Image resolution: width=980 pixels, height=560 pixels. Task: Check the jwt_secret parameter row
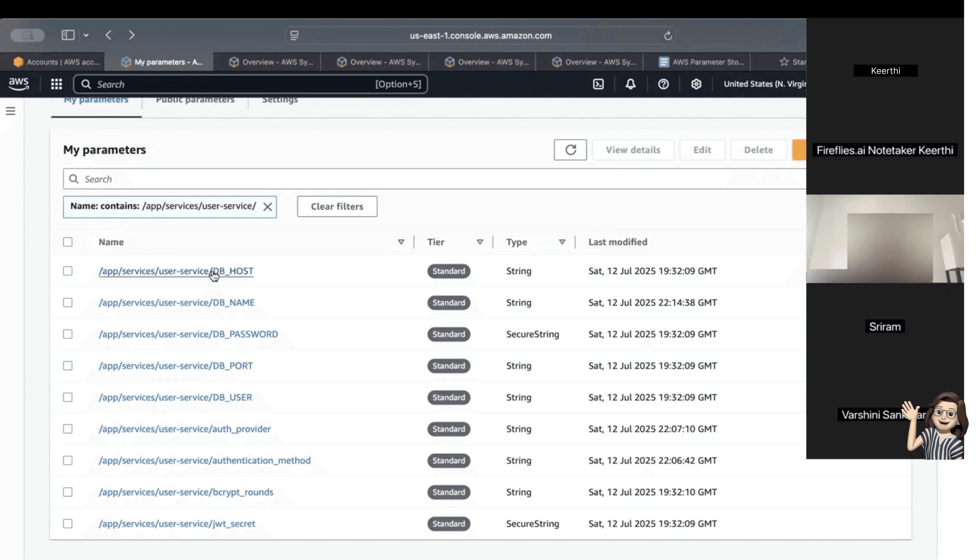click(68, 523)
